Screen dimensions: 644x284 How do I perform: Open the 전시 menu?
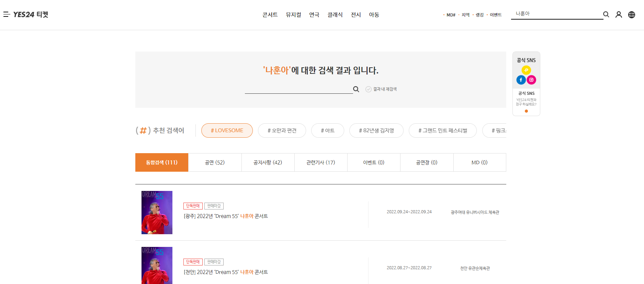click(x=356, y=15)
